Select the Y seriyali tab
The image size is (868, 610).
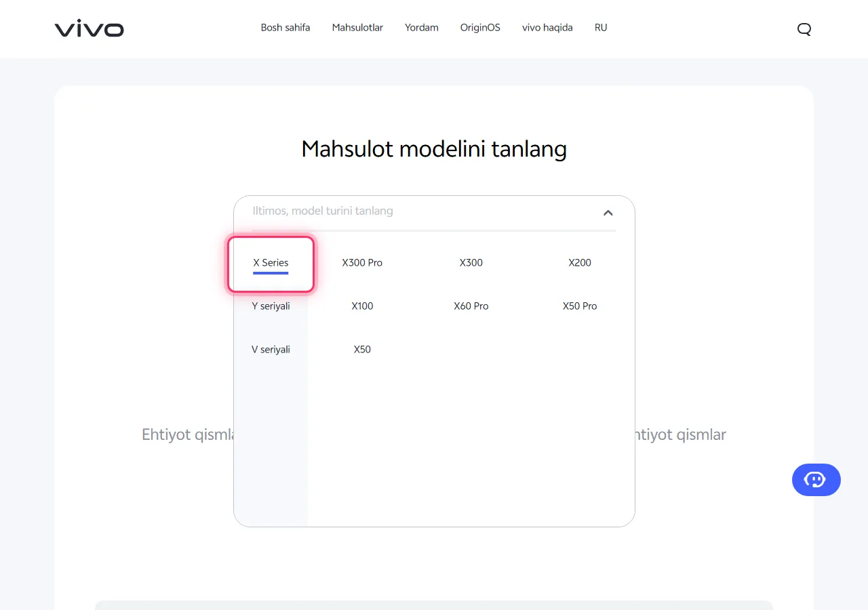click(x=271, y=306)
